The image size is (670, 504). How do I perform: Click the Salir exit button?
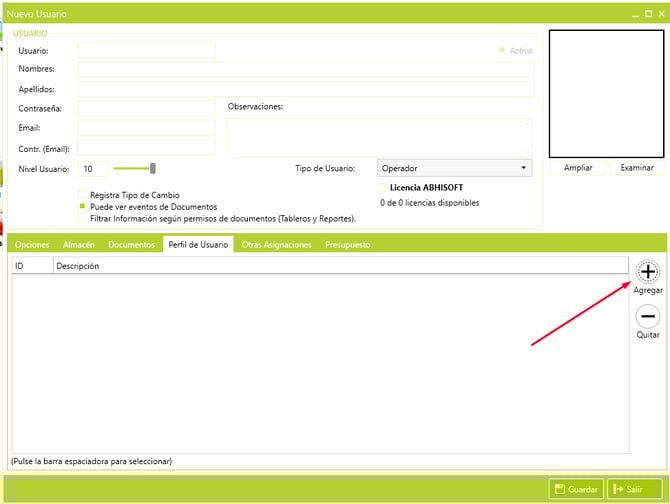click(x=634, y=489)
